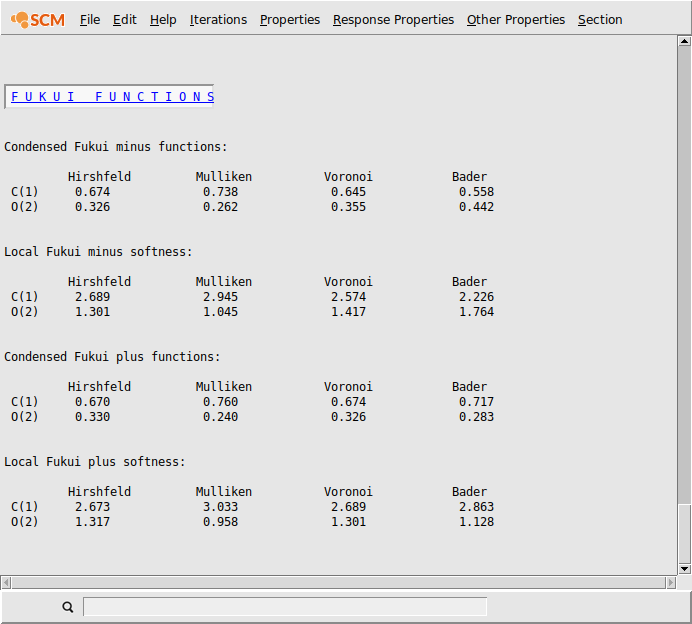Open the Help menu

click(163, 20)
